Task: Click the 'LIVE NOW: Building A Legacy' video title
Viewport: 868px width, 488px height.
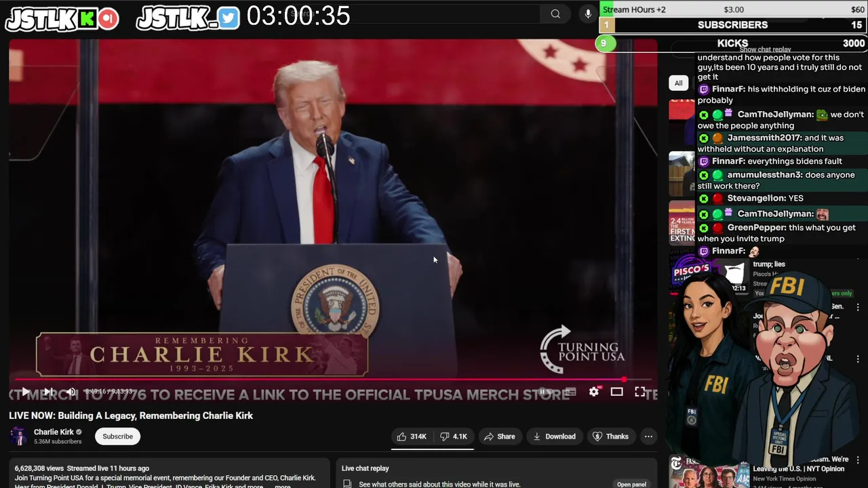Action: coord(131,415)
